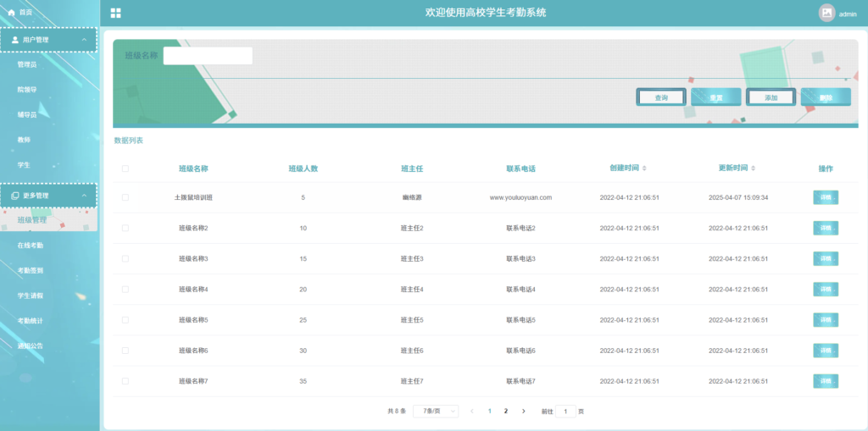Click the 联系电话 column header

point(521,169)
